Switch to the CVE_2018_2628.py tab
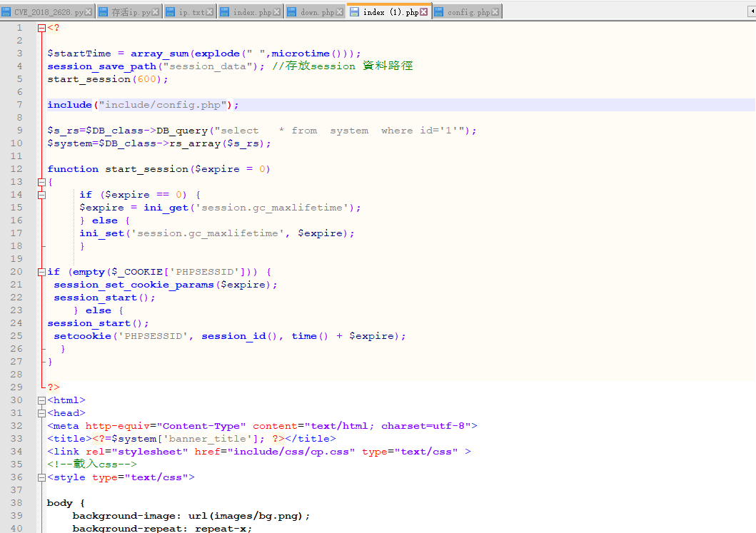 [48, 12]
